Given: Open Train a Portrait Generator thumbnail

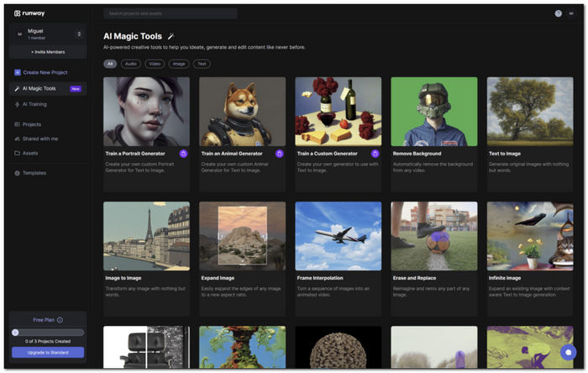Looking at the screenshot, I should 147,112.
